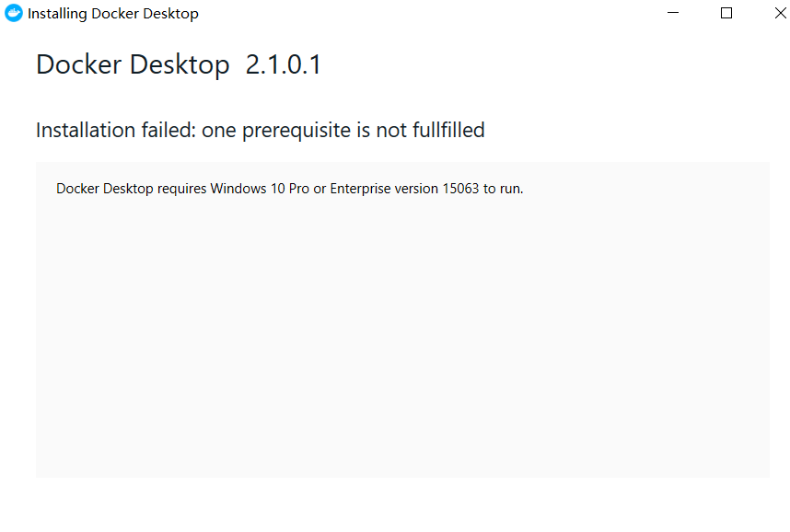
Task: Click the installer's taskbar-style whale emblem
Action: (x=12, y=13)
